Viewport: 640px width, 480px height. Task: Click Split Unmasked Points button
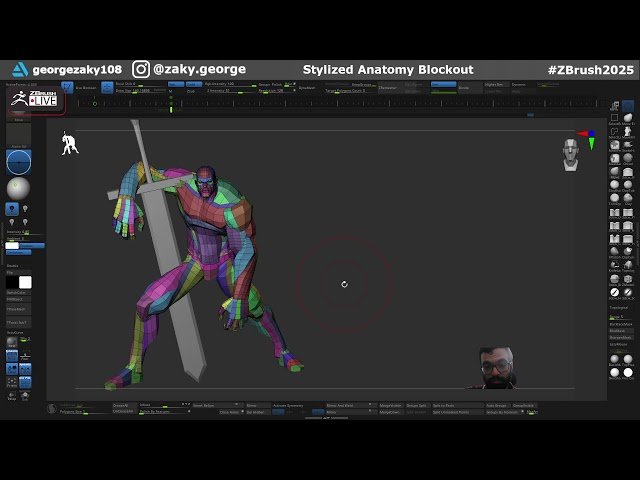458,412
